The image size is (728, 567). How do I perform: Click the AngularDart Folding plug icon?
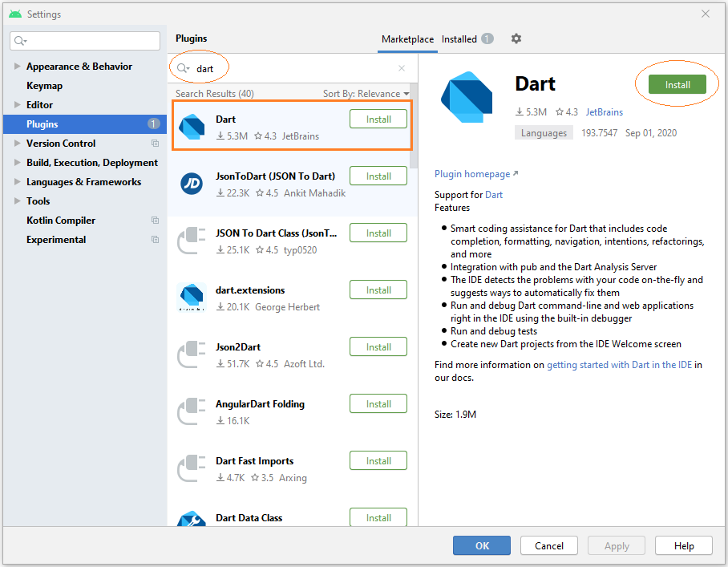pyautogui.click(x=192, y=411)
